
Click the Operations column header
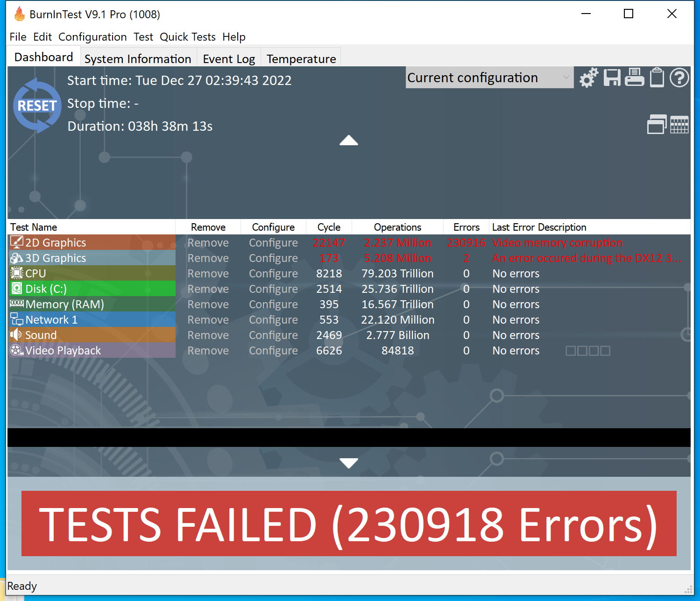397,227
